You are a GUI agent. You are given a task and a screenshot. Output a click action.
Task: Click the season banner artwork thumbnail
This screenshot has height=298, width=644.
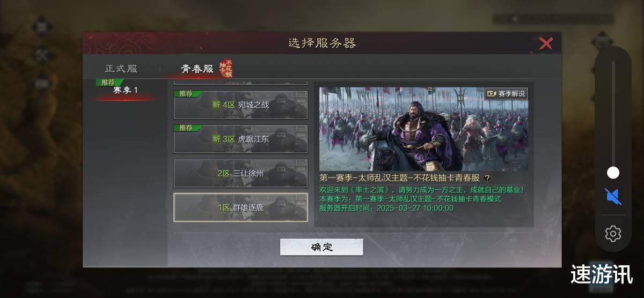[x=423, y=129]
